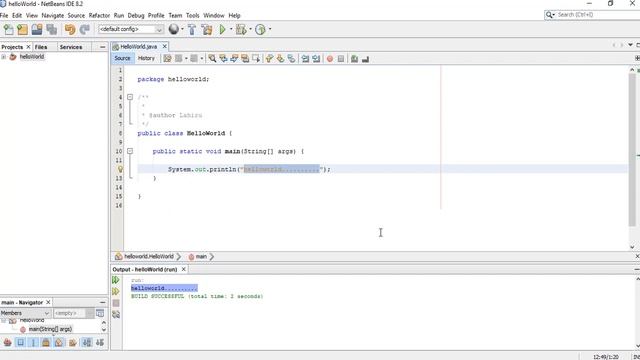Screen dimensions: 640x360
Task: Open the Refactor menu
Action: 99,16
